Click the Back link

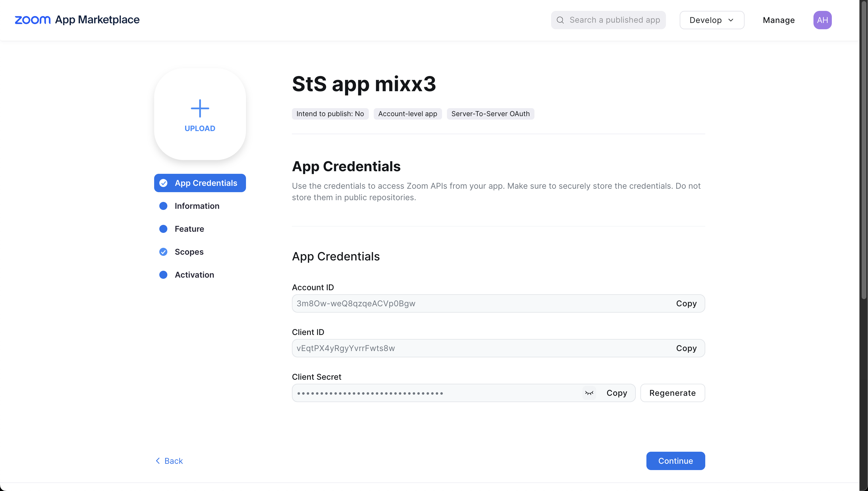point(169,461)
